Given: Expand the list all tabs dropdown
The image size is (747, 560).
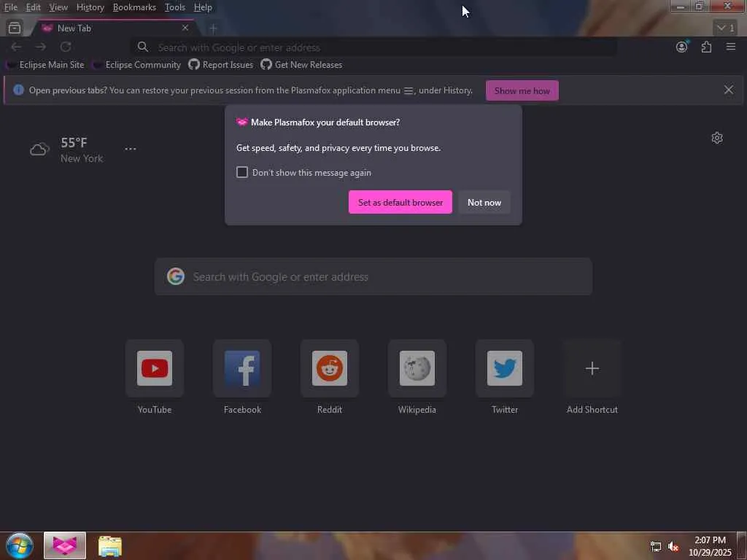Looking at the screenshot, I should pos(725,28).
